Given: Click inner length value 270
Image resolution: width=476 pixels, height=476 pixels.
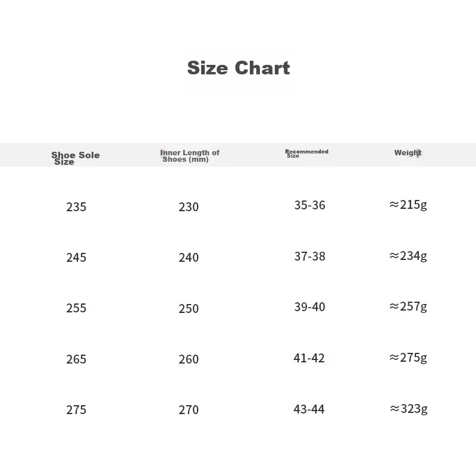Looking at the screenshot, I should [x=189, y=410].
